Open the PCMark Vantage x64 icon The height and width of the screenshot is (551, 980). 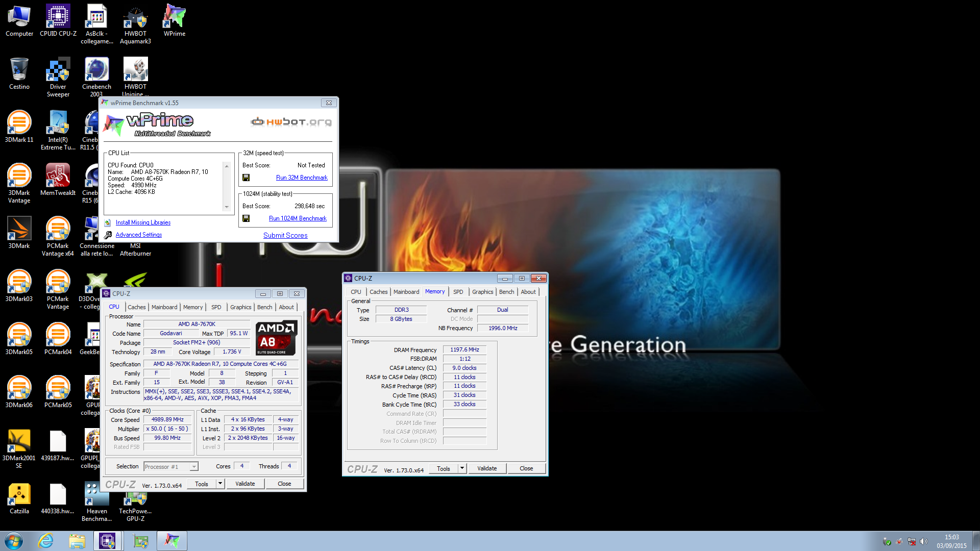point(58,237)
